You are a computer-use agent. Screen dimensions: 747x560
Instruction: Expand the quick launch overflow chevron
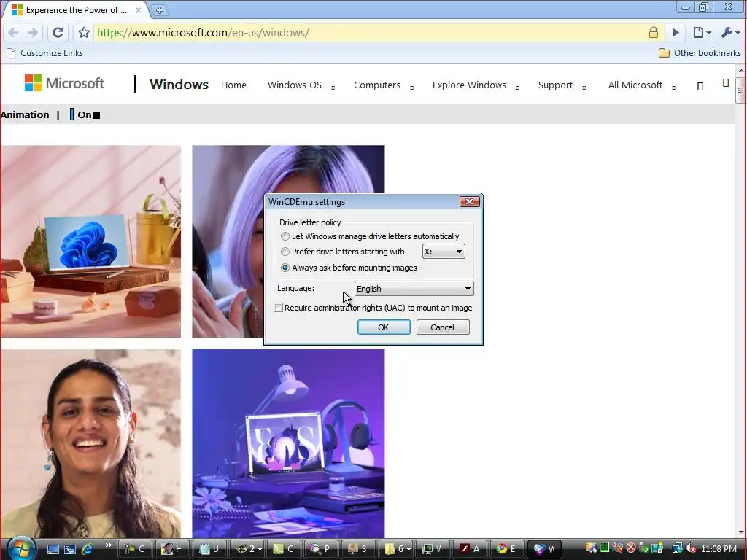point(108,545)
